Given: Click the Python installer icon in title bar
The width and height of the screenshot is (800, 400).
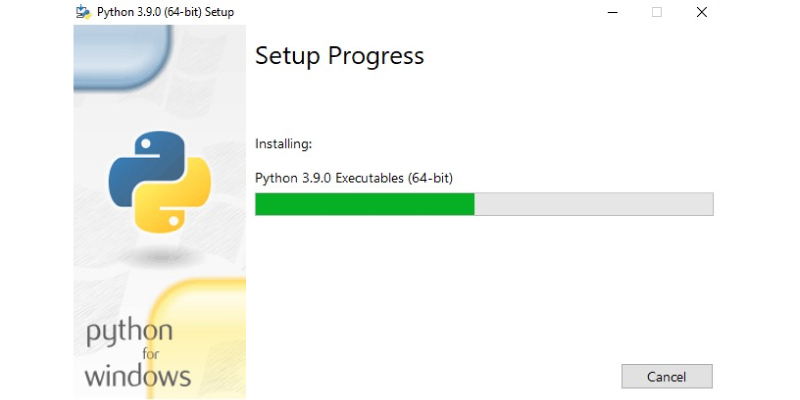Looking at the screenshot, I should coord(83,12).
